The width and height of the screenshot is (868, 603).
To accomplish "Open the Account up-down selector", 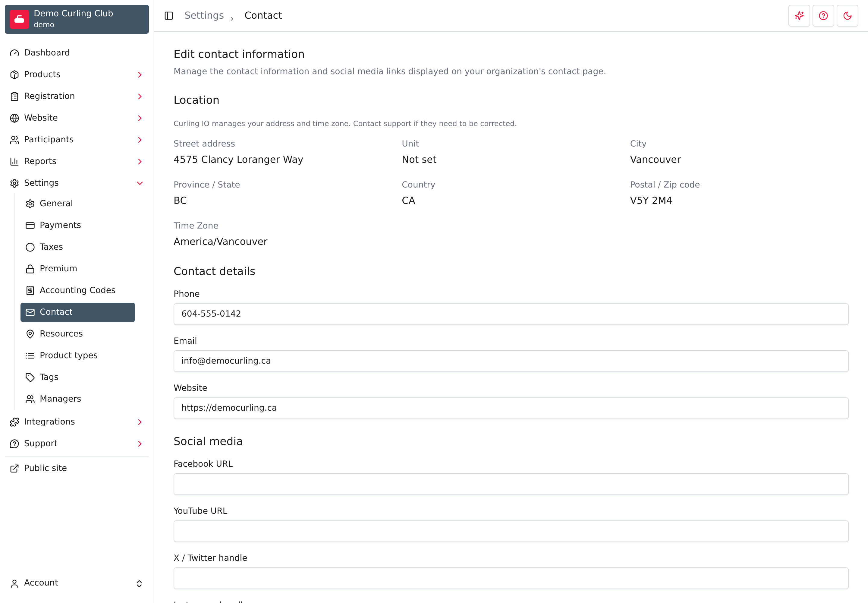I will click(x=139, y=583).
